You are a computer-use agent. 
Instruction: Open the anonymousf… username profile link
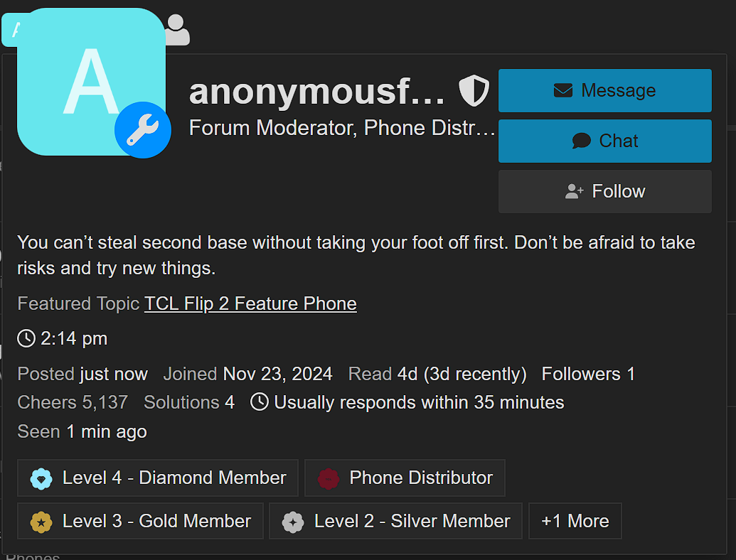click(x=317, y=92)
